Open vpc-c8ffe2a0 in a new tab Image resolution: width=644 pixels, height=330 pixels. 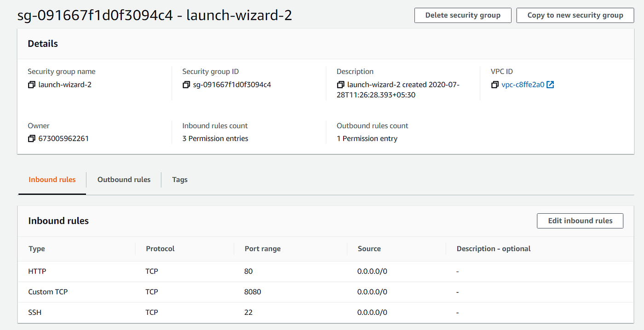point(549,84)
